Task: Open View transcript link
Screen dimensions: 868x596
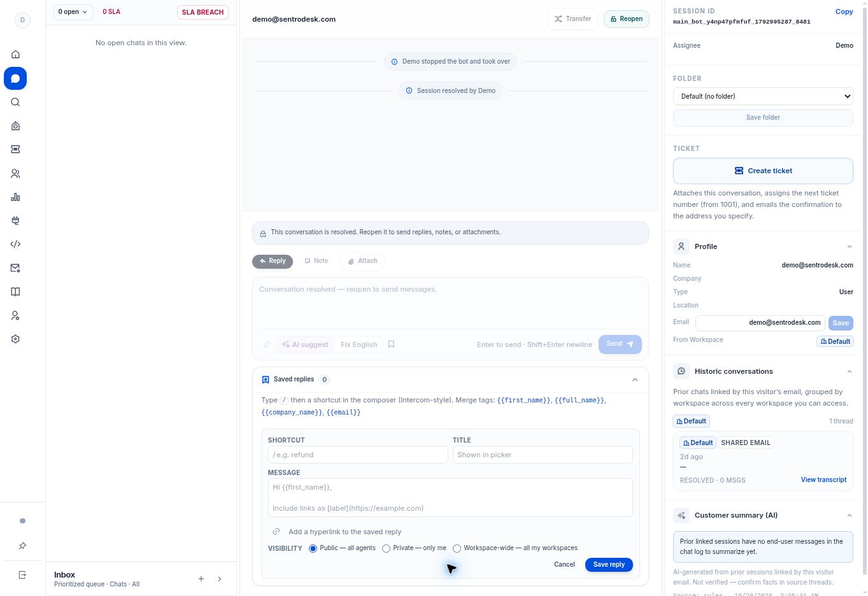Action: tap(823, 480)
